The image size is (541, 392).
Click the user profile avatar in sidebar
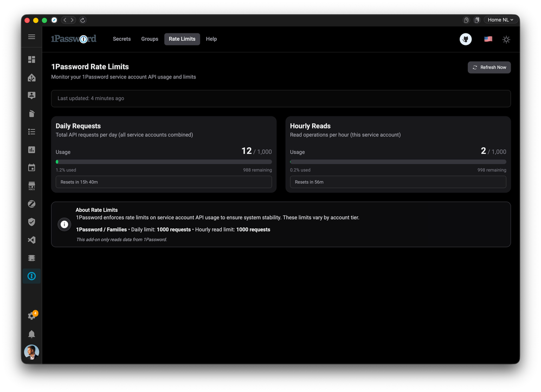click(31, 352)
